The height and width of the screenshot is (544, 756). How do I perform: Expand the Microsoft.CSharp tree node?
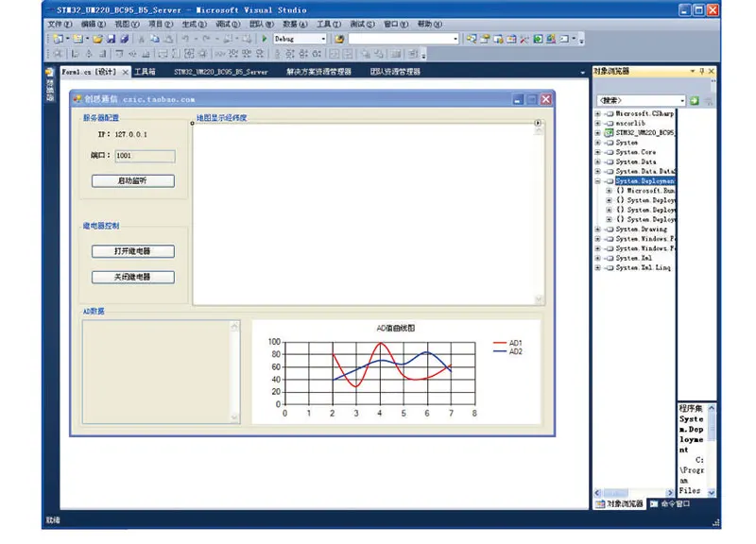598,113
